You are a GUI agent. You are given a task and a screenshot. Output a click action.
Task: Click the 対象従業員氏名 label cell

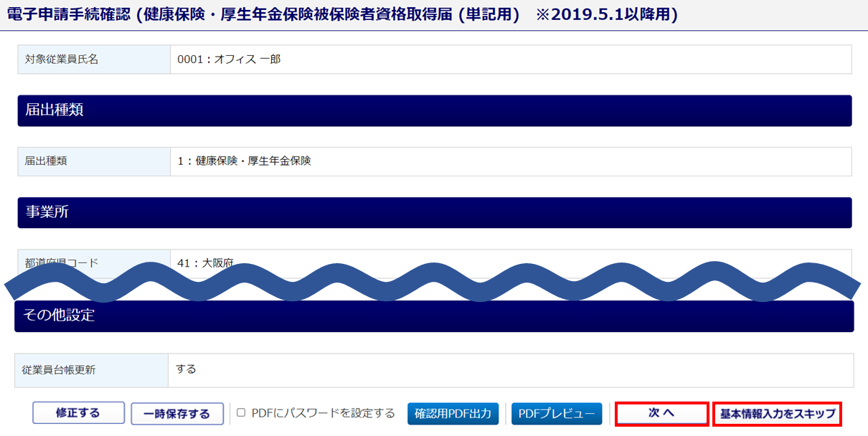(94, 60)
